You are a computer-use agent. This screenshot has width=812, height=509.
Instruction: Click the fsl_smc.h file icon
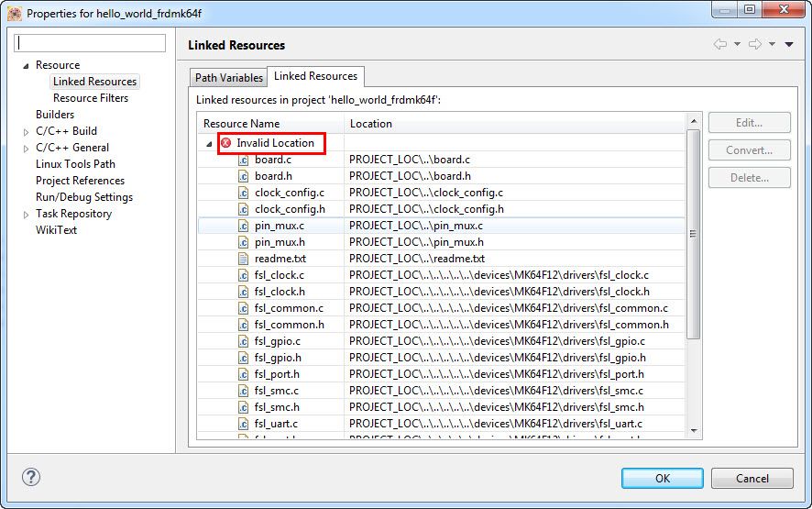[x=244, y=407]
